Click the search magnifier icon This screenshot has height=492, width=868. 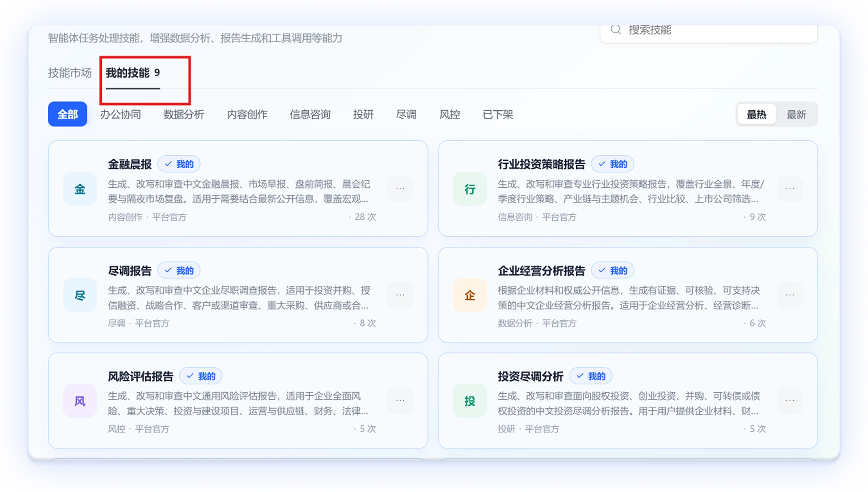615,30
